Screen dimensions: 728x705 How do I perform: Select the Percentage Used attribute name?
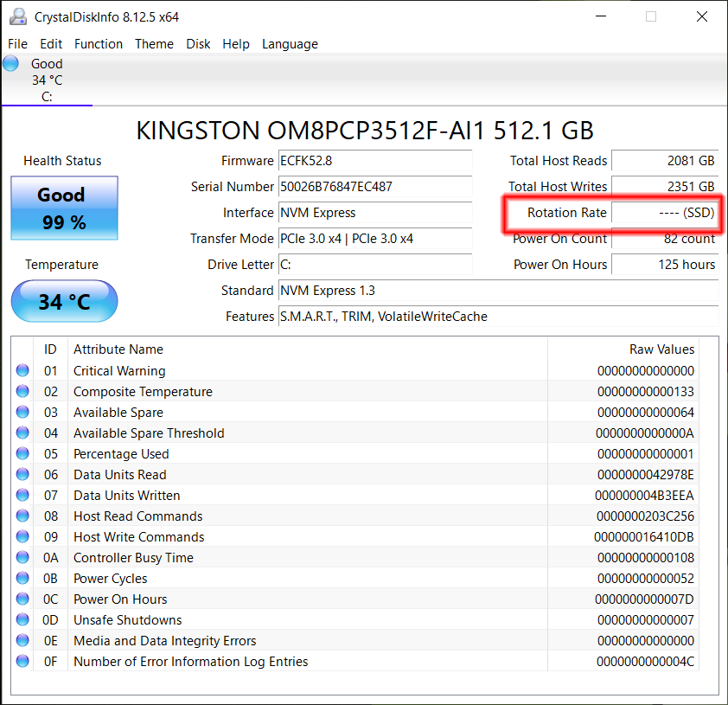pos(121,454)
